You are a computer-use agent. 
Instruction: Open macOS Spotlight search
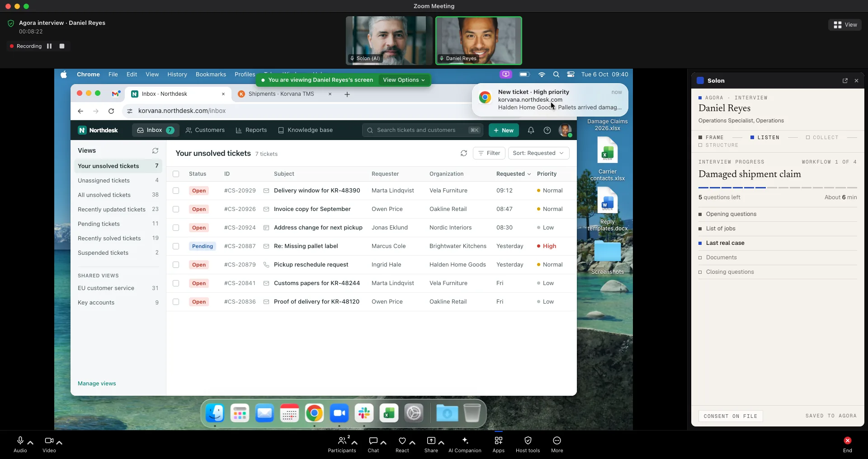[x=556, y=74]
